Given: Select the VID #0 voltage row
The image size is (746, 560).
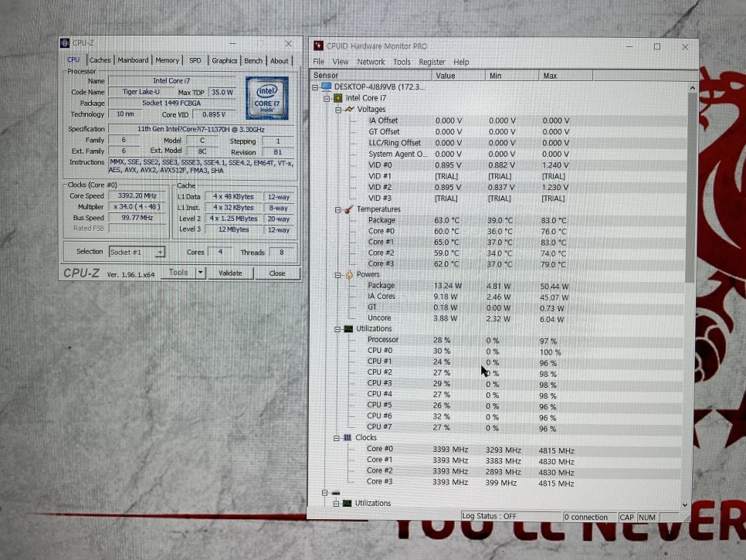Looking at the screenshot, I should pos(519,165).
